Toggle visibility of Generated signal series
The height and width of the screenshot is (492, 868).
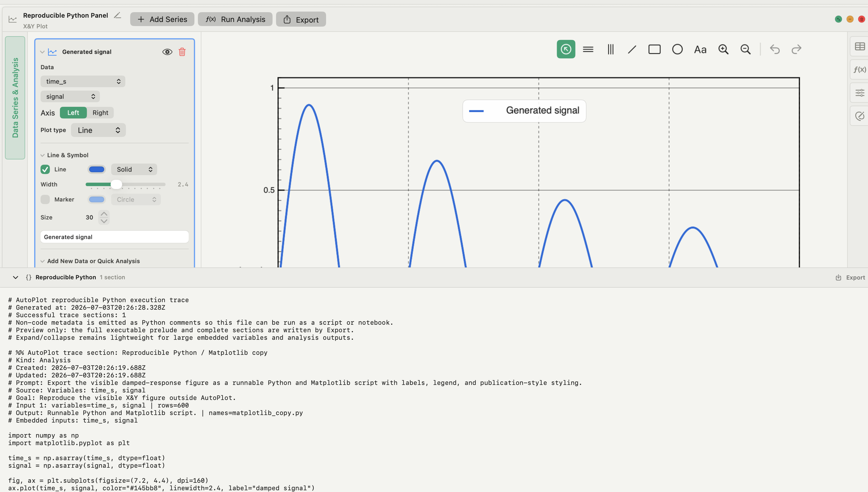pos(167,52)
